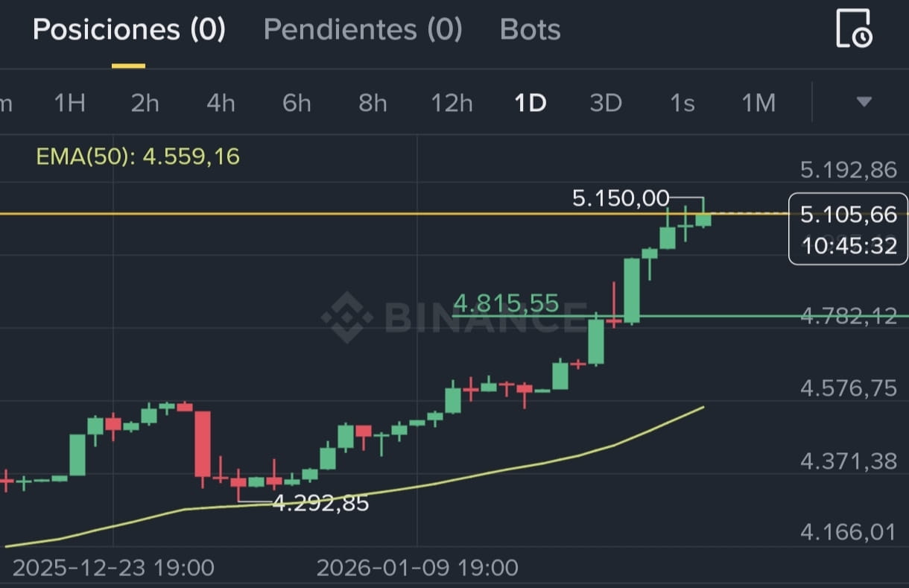Select the 1H timeframe

tap(69, 103)
